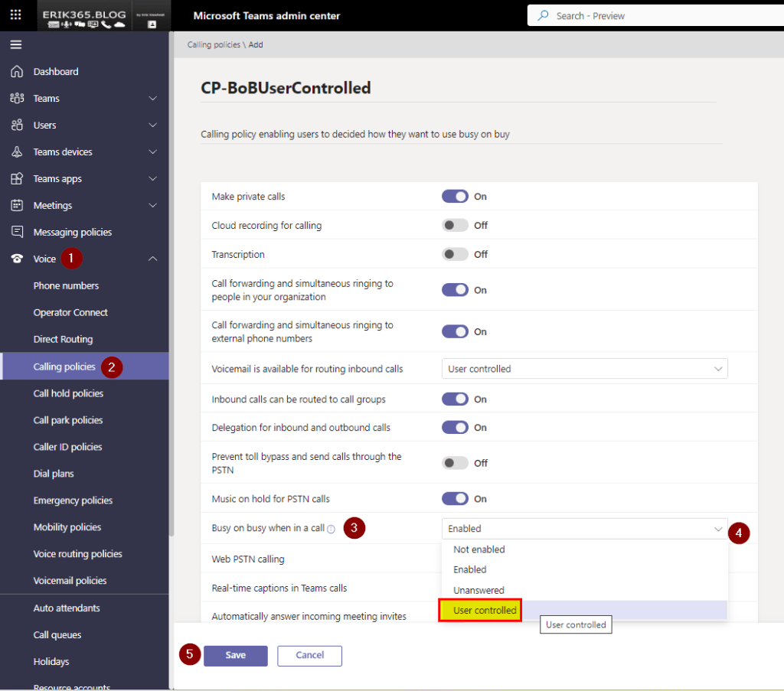Image resolution: width=784 pixels, height=691 pixels.
Task: Click the Meetings calendar icon
Action: click(17, 206)
